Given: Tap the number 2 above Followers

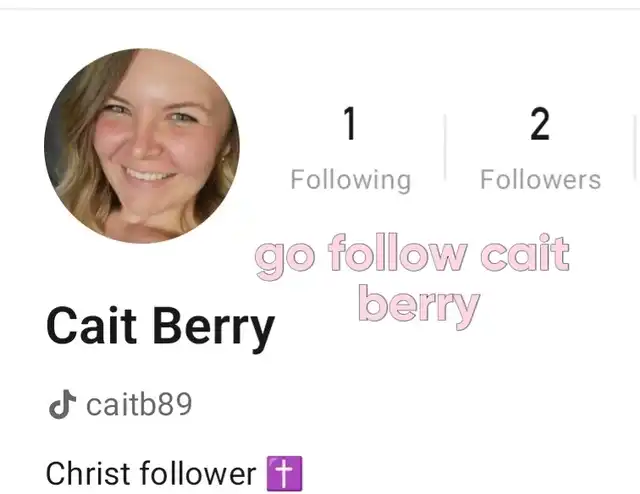Looking at the screenshot, I should coord(540,123).
